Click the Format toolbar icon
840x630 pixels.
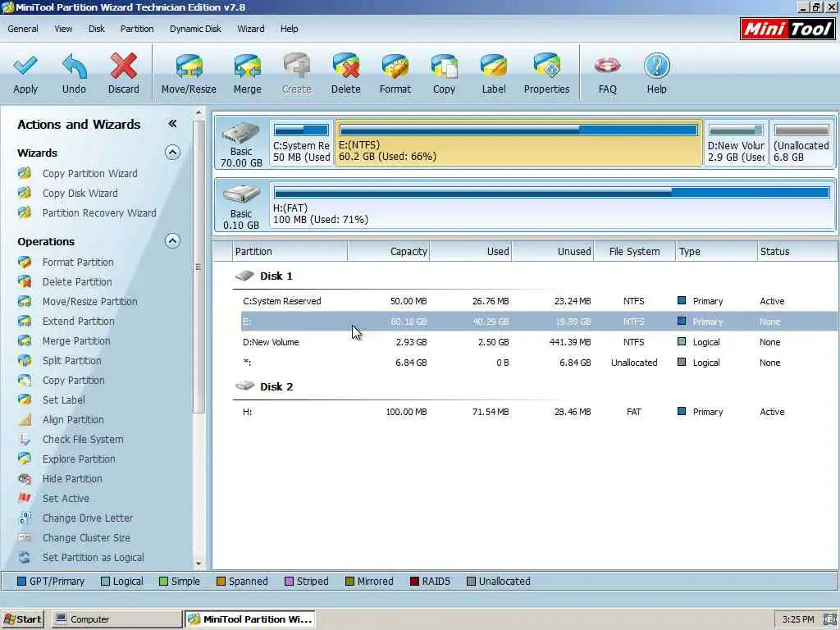395,66
